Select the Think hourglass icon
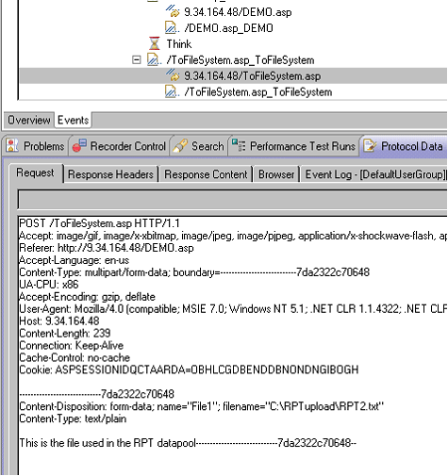Image resolution: width=448 pixels, height=476 pixels. (x=155, y=43)
